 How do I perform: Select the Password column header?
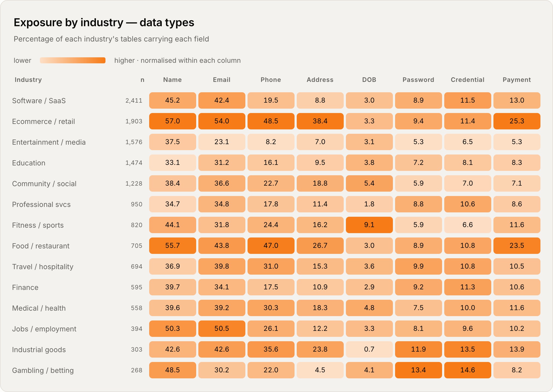(418, 80)
